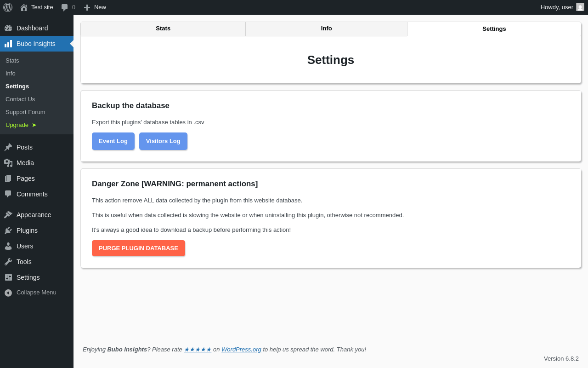Export the Event Log csv
Screen dimensions: 588x368
pyautogui.click(x=113, y=141)
